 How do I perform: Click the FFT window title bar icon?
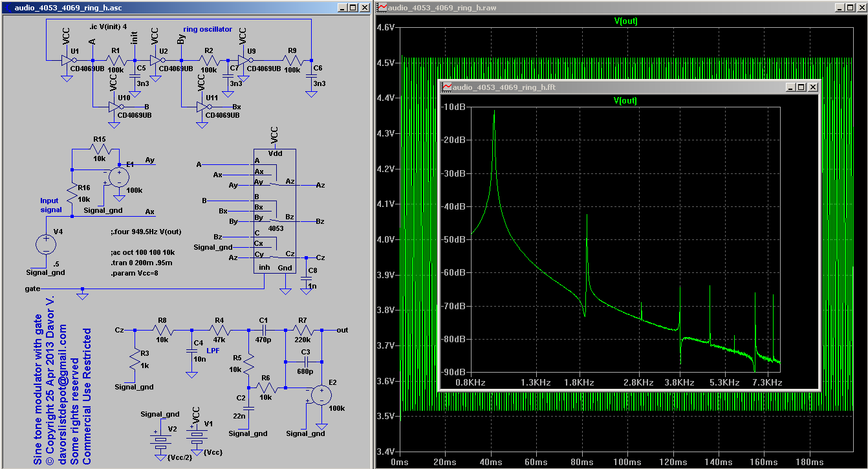[x=447, y=87]
